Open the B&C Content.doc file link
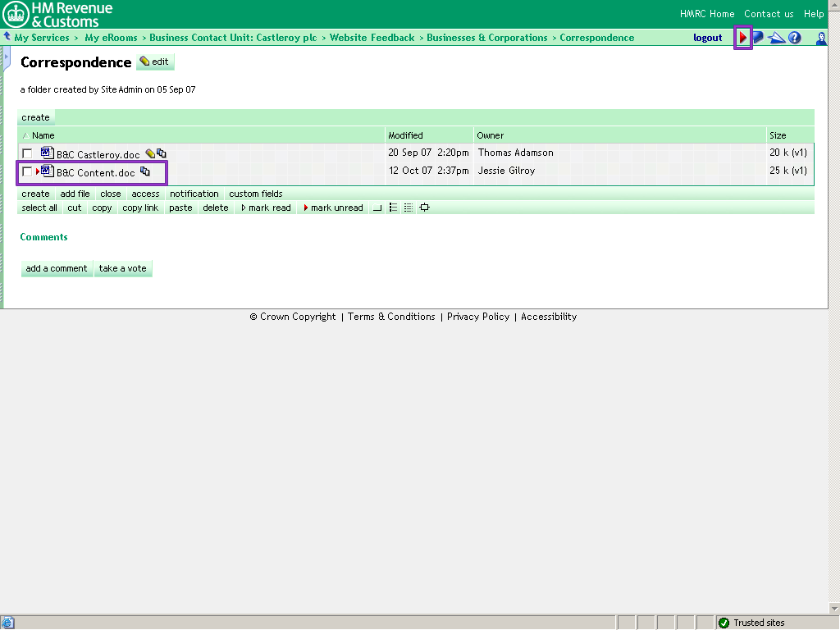The height and width of the screenshot is (630, 840). point(95,173)
